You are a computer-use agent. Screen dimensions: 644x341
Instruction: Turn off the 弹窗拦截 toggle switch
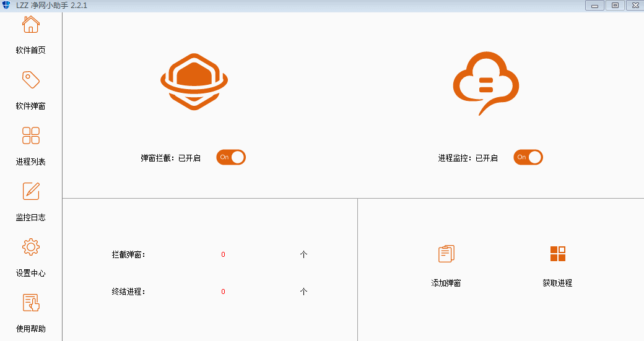pyautogui.click(x=231, y=157)
